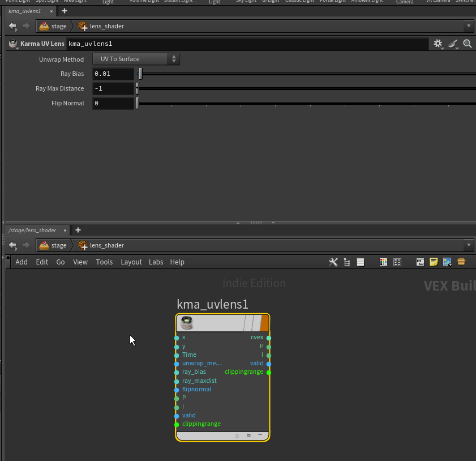Open the gear settings menu in parameter pane
The height and width of the screenshot is (461, 476).
(x=438, y=44)
